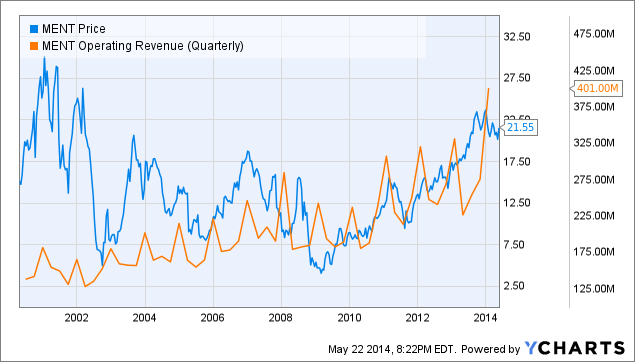Click the 175.00M revenue axis value
The image size is (635, 362).
tap(594, 252)
